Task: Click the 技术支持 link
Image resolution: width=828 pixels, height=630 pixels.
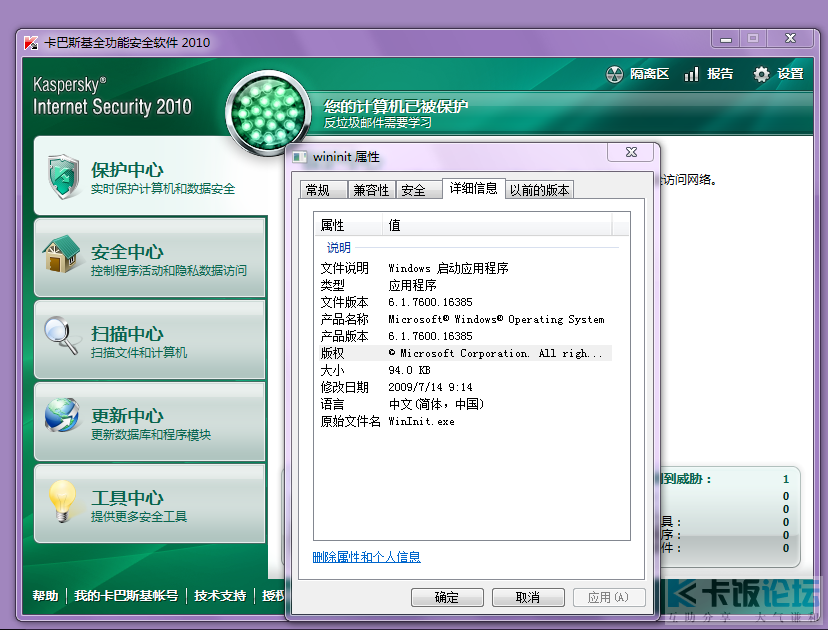Action: 220,596
